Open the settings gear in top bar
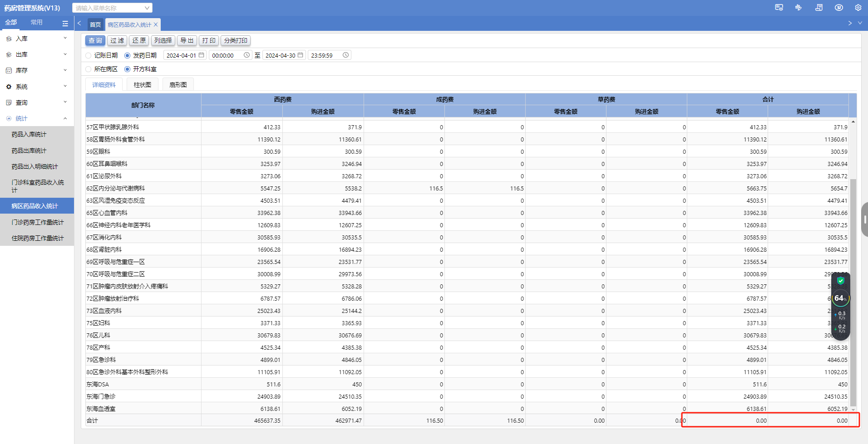The height and width of the screenshot is (444, 868). coord(858,8)
